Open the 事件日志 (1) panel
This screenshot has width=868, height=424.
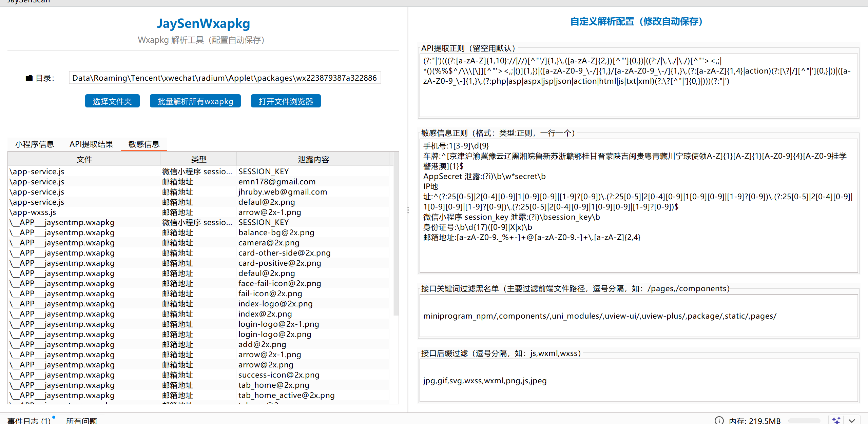pyautogui.click(x=29, y=421)
